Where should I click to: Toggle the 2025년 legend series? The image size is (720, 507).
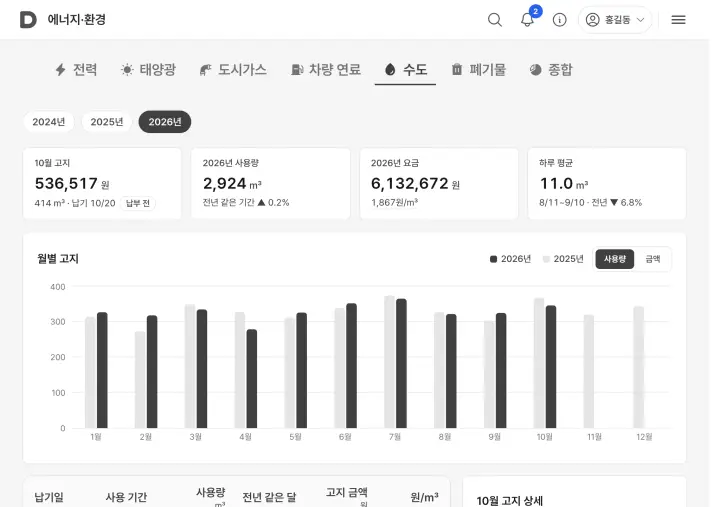563,259
